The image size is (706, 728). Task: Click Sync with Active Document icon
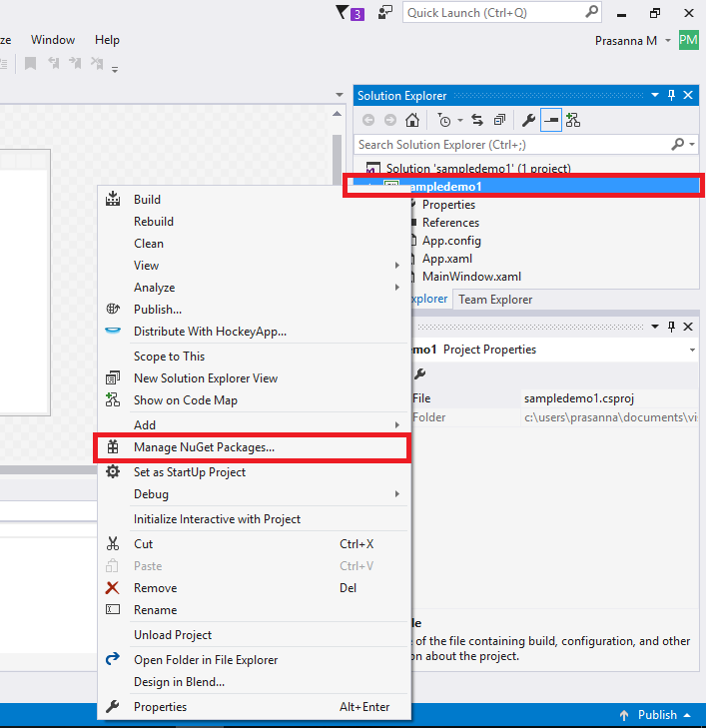[477, 120]
